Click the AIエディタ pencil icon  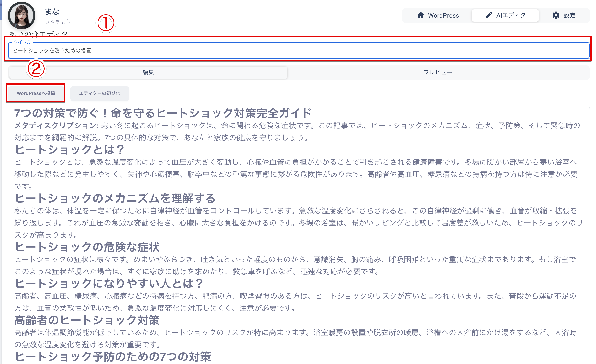pos(489,15)
